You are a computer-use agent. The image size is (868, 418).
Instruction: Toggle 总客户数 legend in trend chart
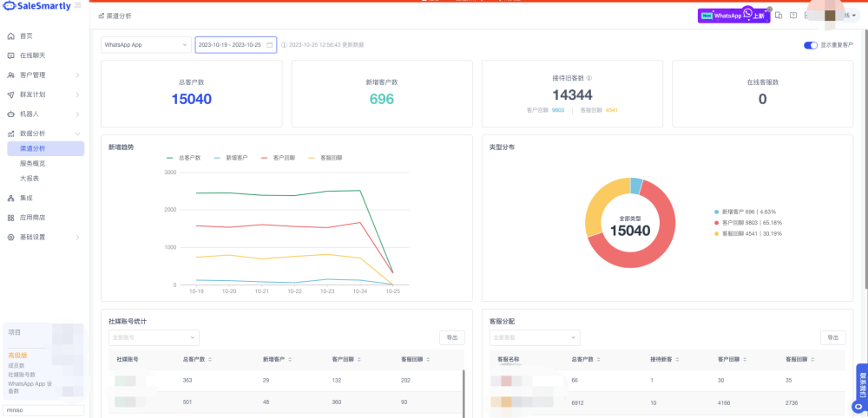coord(183,158)
